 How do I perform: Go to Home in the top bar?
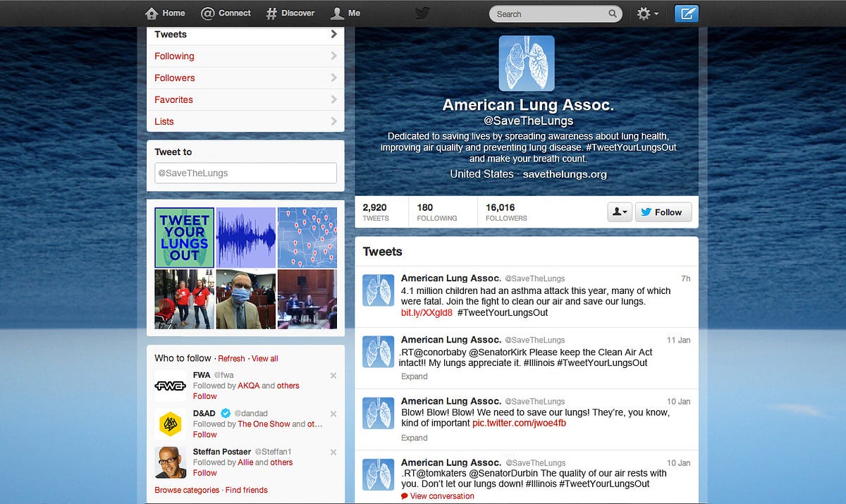point(165,13)
